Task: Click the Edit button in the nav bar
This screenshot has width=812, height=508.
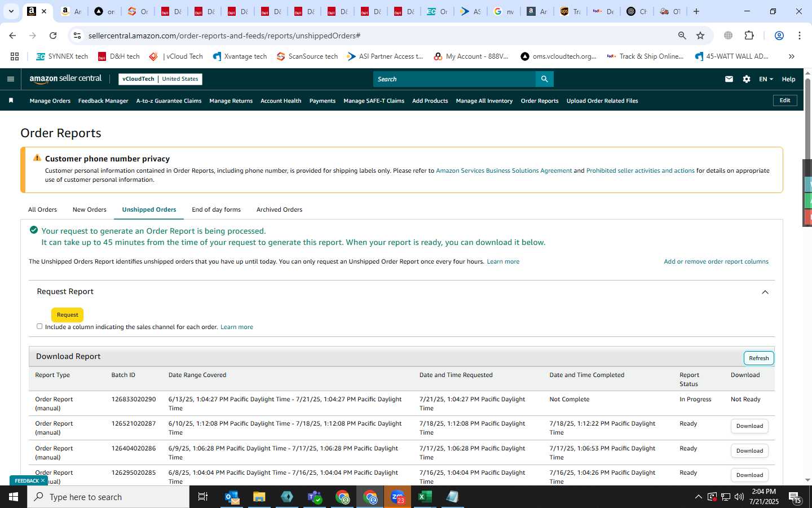Action: (x=785, y=100)
